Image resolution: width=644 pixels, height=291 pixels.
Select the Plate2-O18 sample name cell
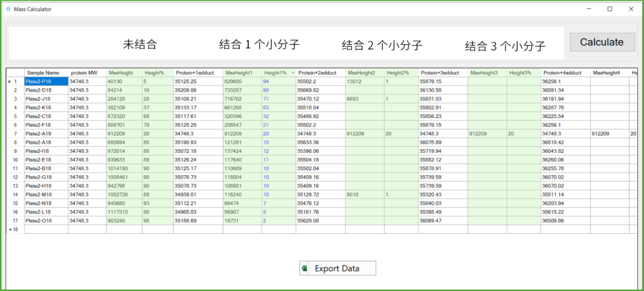46,221
